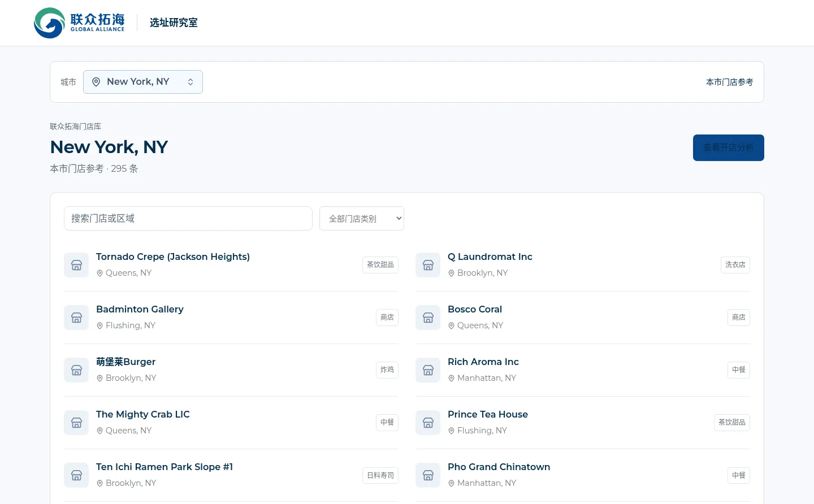Image resolution: width=814 pixels, height=504 pixels.
Task: Click store icon beside Rich Aroma Inc
Action: tap(428, 370)
